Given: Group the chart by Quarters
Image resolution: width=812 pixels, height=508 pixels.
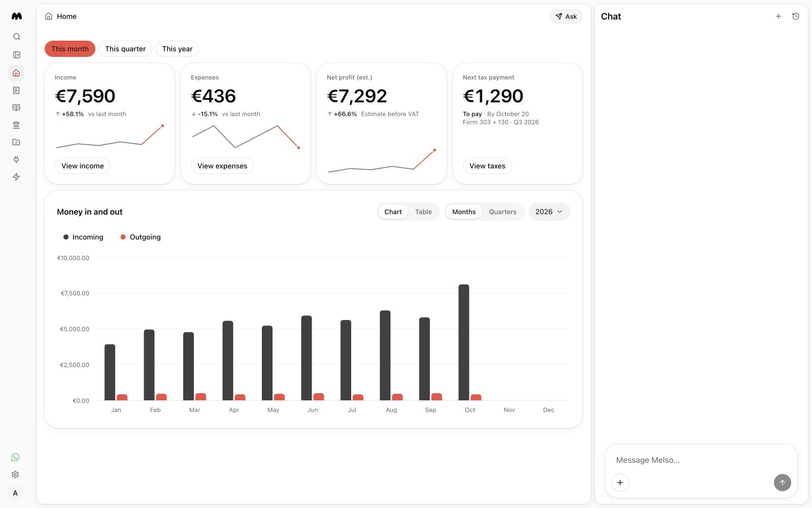Looking at the screenshot, I should [502, 212].
